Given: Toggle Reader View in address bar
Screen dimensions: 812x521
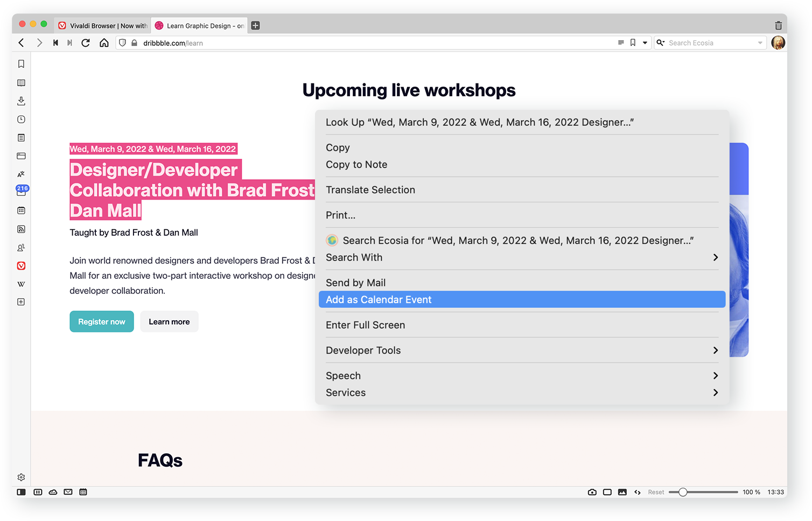Looking at the screenshot, I should 621,43.
